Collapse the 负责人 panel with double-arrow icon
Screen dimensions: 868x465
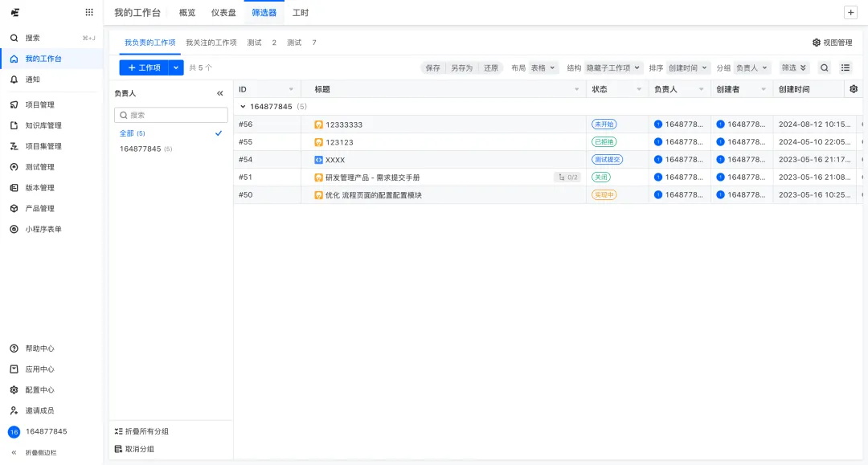point(220,94)
